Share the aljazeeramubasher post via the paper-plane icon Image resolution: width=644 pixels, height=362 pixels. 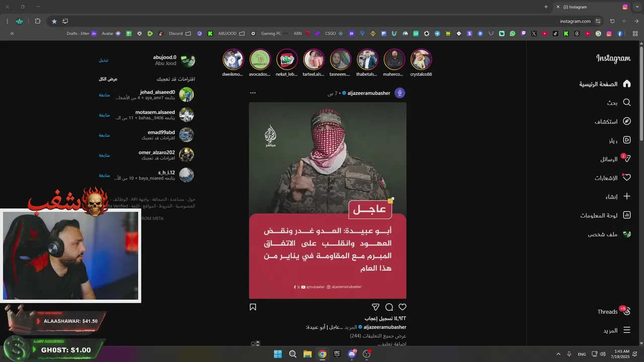coord(375,307)
